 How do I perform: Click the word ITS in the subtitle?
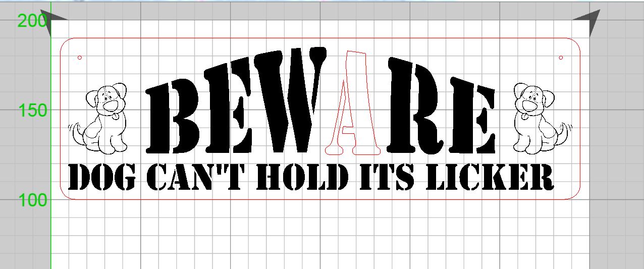coord(387,177)
